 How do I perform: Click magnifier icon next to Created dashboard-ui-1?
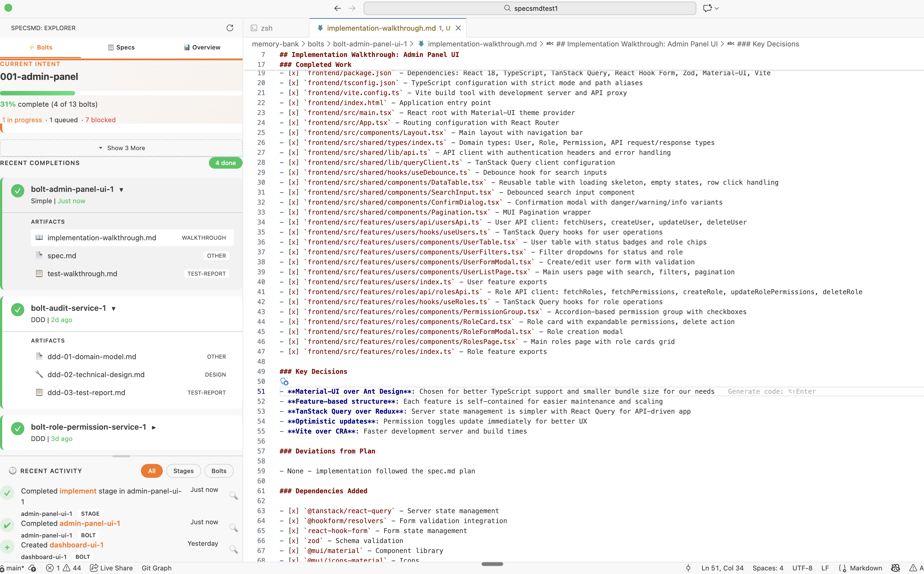pos(234,549)
